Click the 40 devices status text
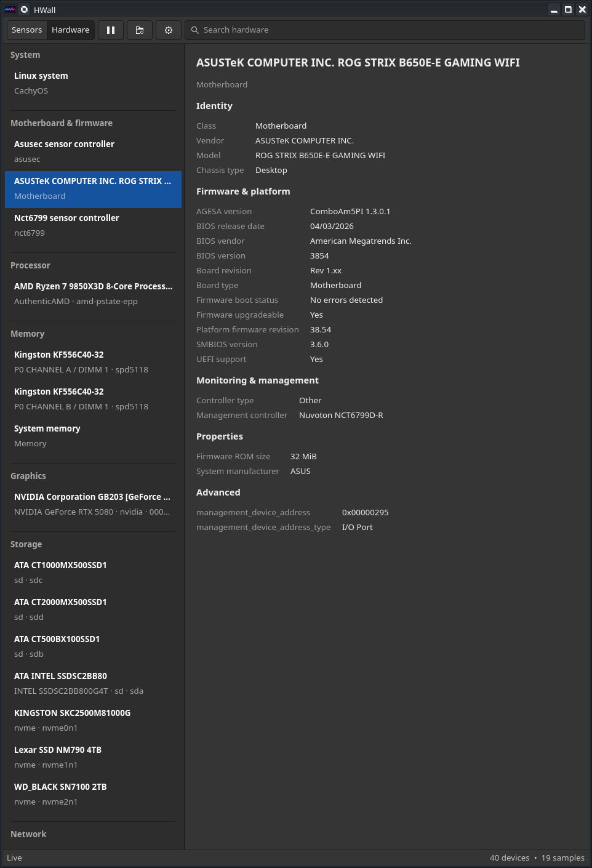 click(510, 858)
